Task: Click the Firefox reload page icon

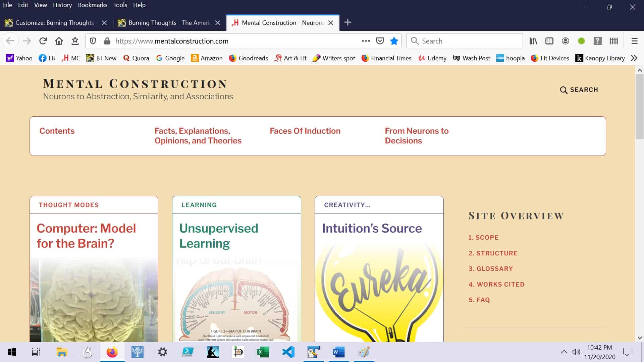Action: [x=43, y=41]
